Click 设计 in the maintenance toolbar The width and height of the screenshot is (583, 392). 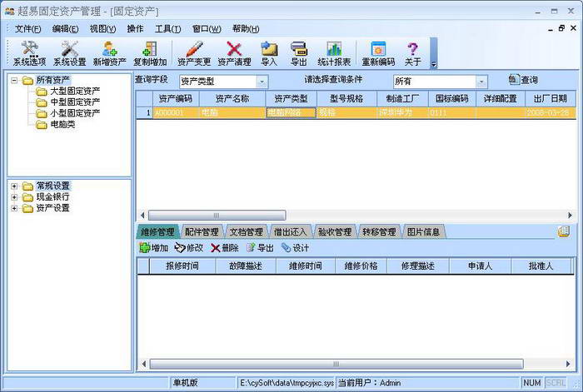pos(295,248)
